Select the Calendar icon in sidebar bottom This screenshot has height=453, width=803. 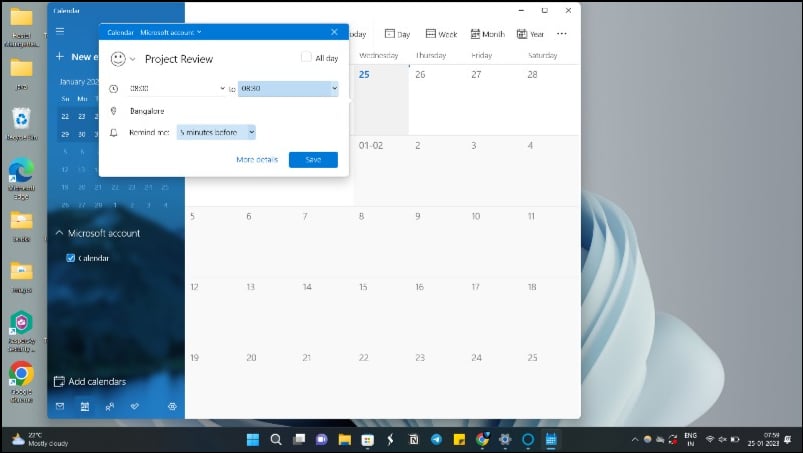[x=84, y=406]
